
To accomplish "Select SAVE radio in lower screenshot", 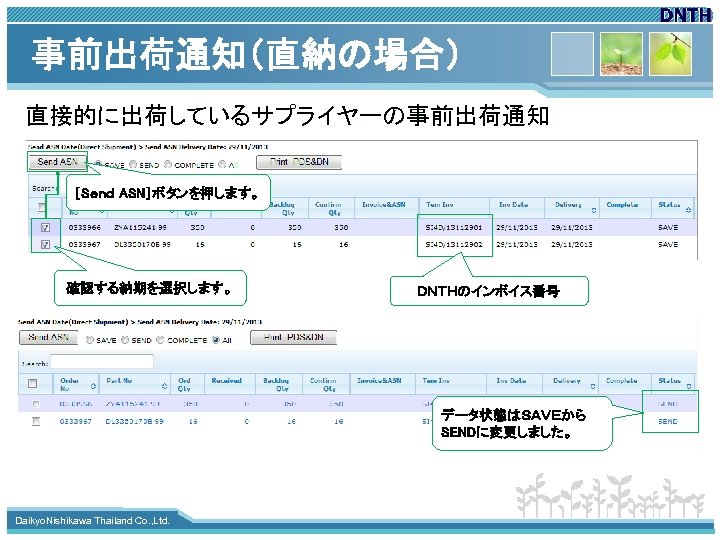I will click(x=90, y=340).
